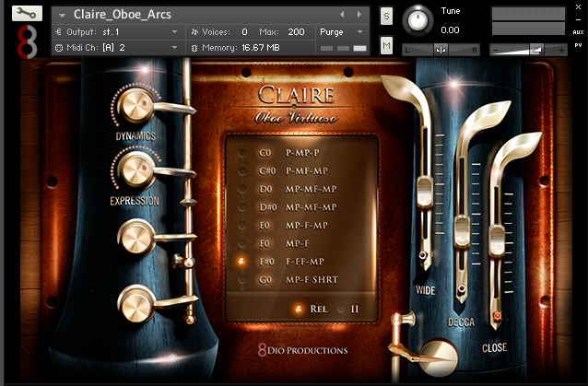Collapse instrument header with triangle beside Claire_Oboe_Arcs

tap(63, 15)
